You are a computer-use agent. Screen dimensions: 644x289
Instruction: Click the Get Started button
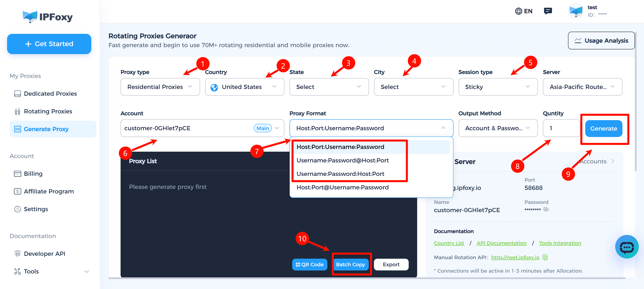point(49,44)
